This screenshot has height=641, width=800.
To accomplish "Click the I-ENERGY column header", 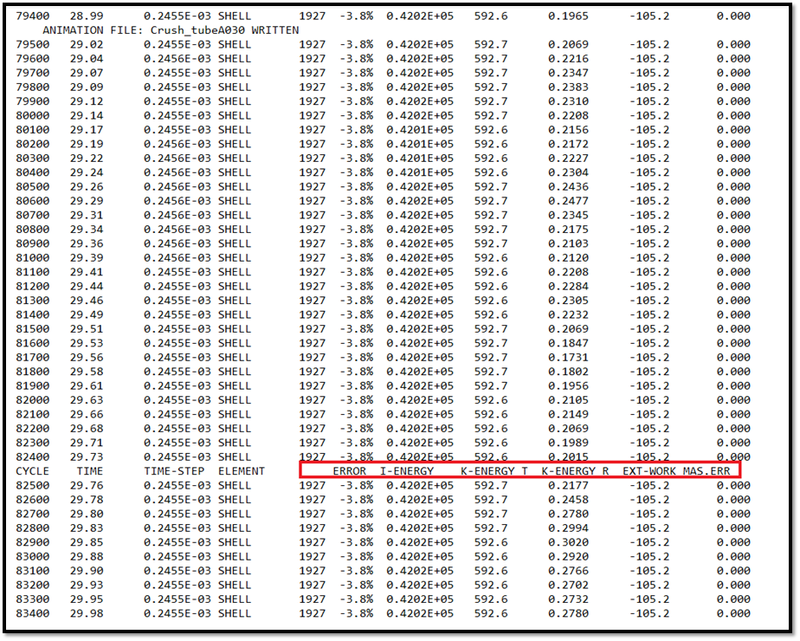I will point(407,471).
